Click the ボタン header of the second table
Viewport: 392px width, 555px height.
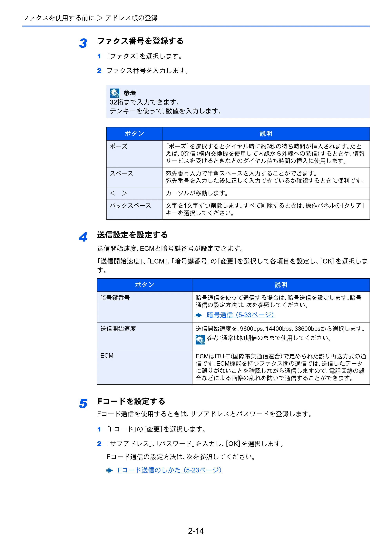(x=144, y=285)
